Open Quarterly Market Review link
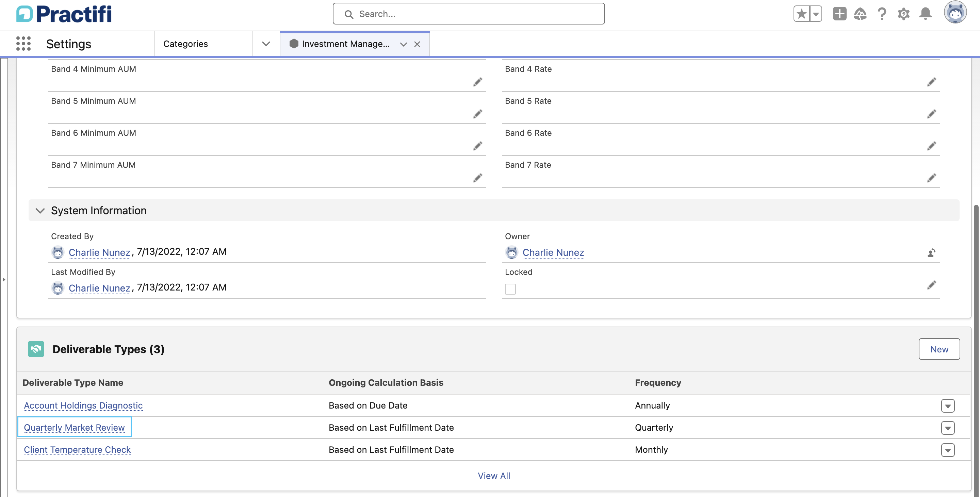Viewport: 980px width, 497px height. point(74,427)
